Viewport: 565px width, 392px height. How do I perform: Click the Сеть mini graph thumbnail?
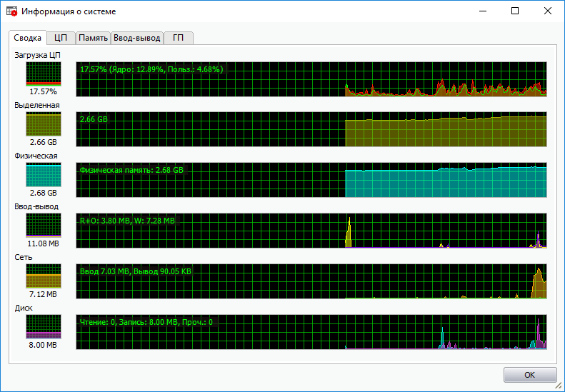[x=44, y=276]
